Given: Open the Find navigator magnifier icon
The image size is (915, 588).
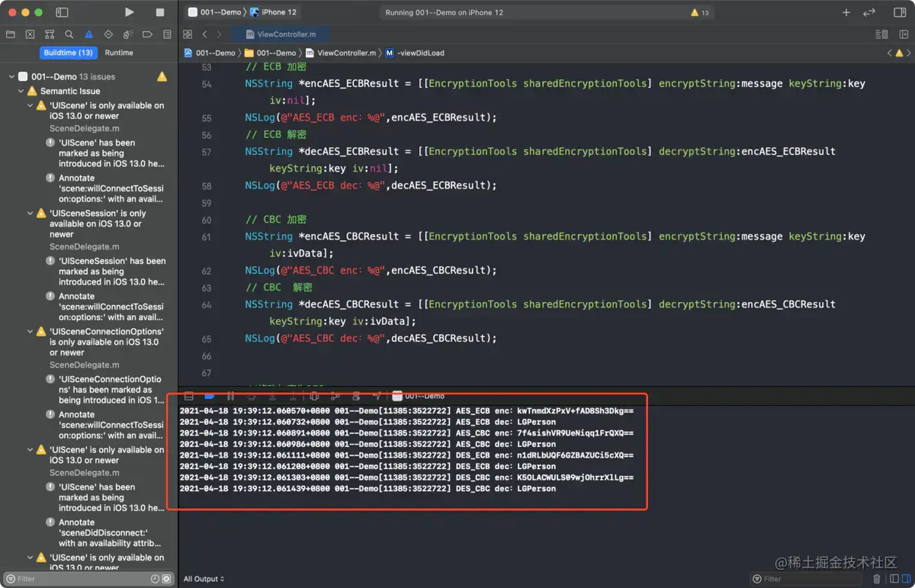Looking at the screenshot, I should tap(69, 34).
